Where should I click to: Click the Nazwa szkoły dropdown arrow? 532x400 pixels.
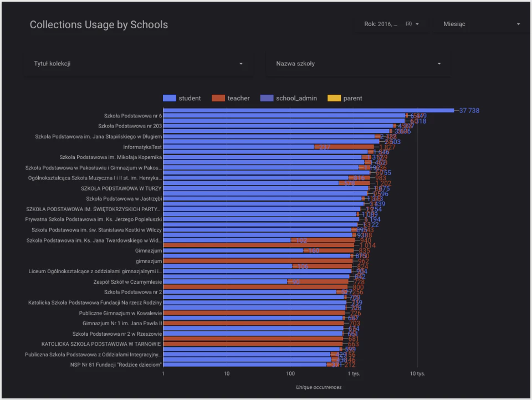click(x=439, y=64)
